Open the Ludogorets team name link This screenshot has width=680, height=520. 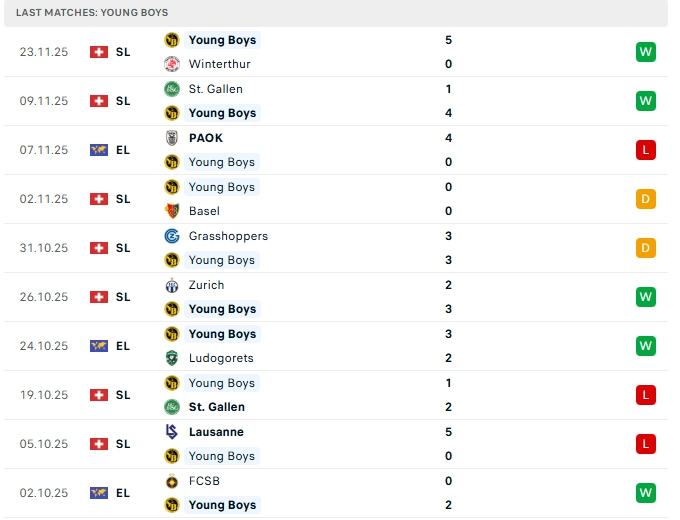tap(221, 358)
